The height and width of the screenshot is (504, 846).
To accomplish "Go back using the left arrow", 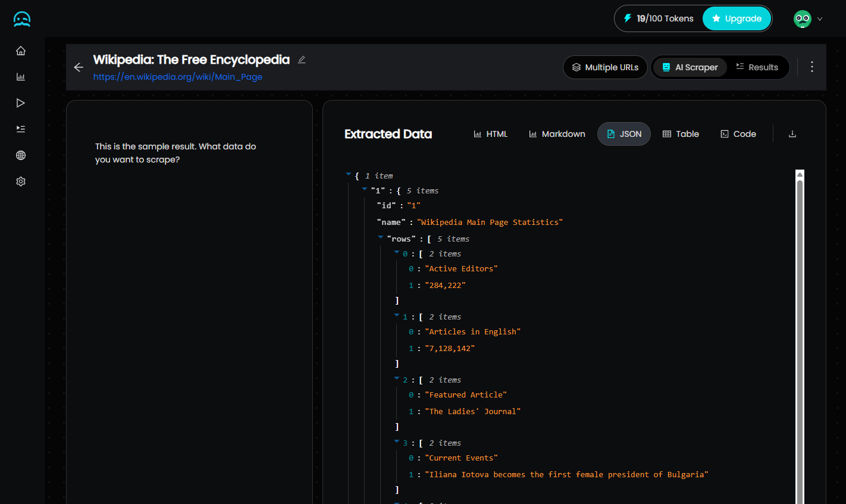I will point(79,67).
